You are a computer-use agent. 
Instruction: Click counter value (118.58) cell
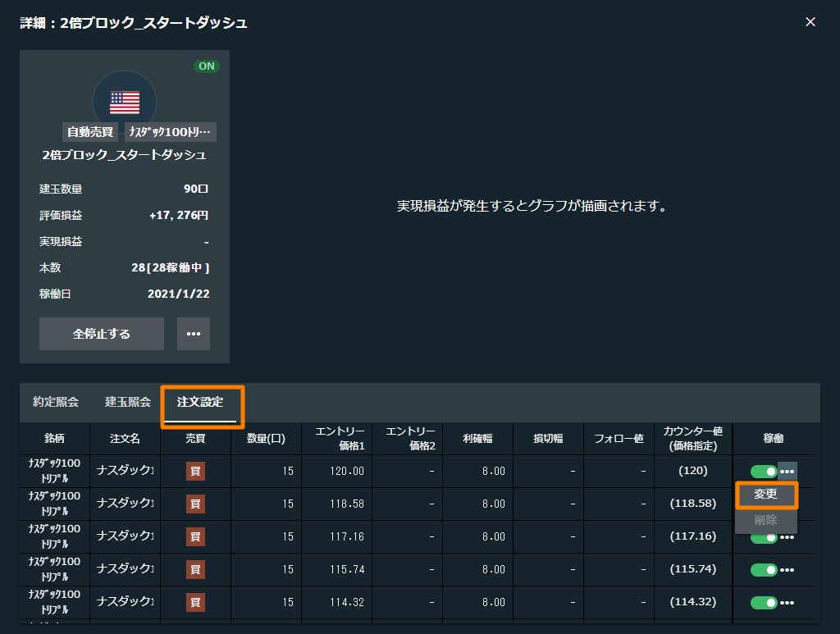pyautogui.click(x=692, y=504)
